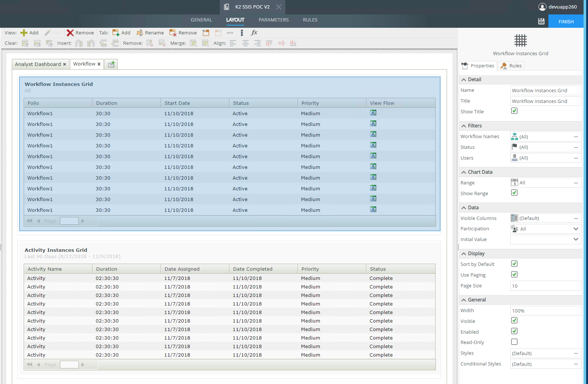Open the fx expressions icon

tap(254, 33)
